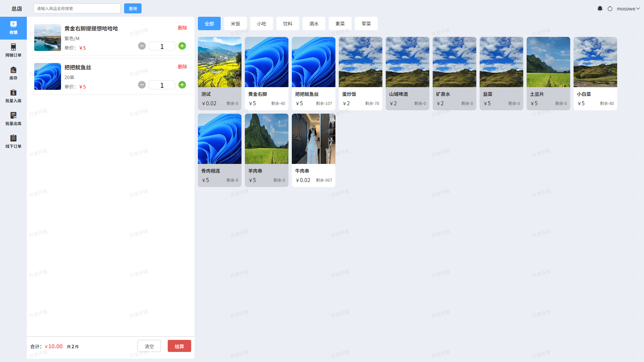644x362 pixels.
Task: Open the 批量入库 batch stock-in icon
Action: (13, 96)
